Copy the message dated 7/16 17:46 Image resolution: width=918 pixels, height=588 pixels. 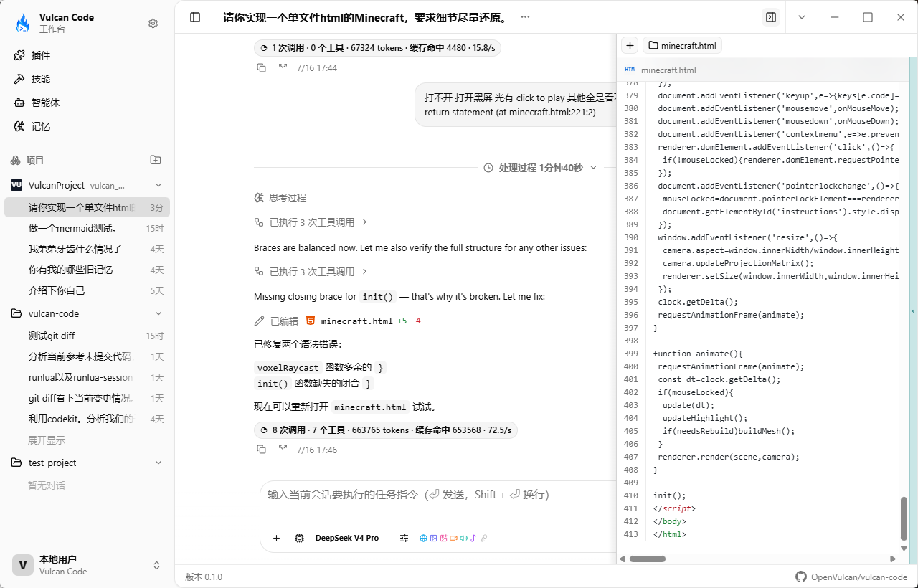pos(261,450)
